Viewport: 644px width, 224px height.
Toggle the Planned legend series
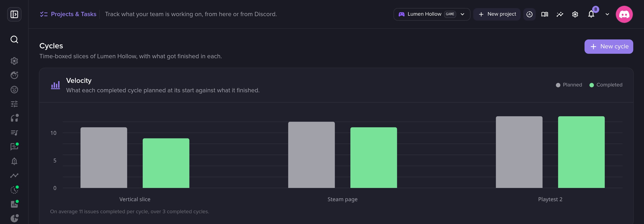569,85
